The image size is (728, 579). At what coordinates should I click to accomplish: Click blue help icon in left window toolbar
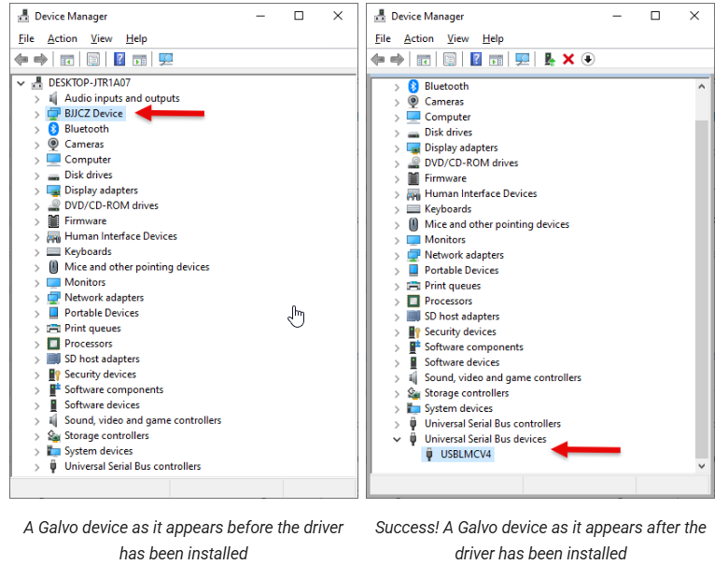click(x=119, y=59)
